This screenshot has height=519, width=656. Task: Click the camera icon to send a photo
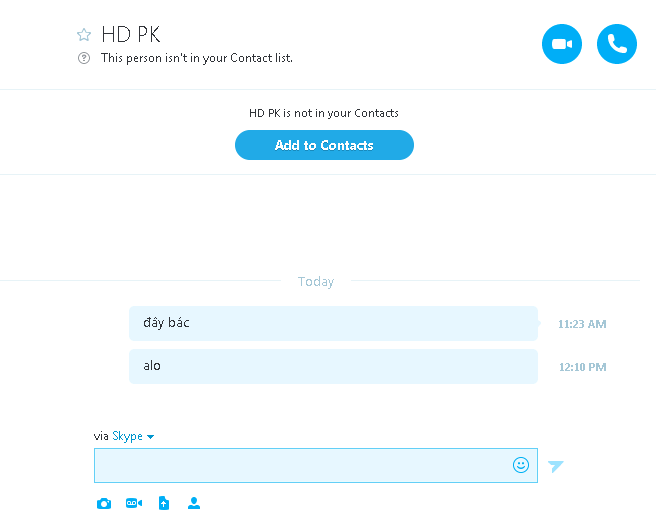(x=104, y=503)
